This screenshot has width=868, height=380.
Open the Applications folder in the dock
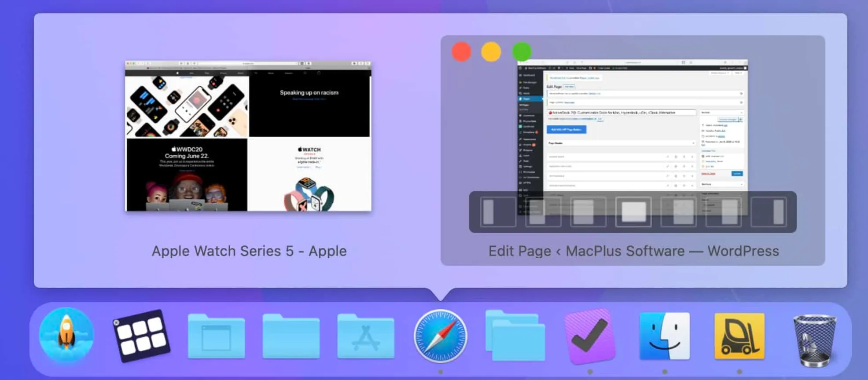(x=366, y=336)
